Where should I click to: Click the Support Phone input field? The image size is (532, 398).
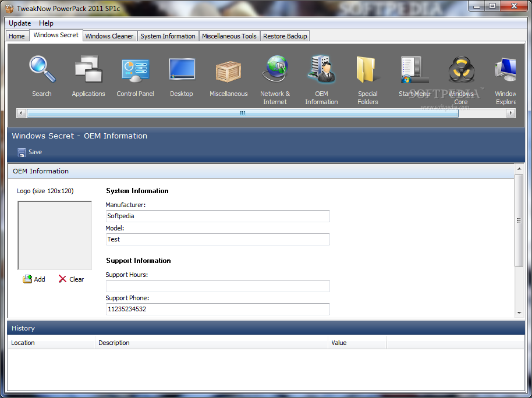(218, 309)
